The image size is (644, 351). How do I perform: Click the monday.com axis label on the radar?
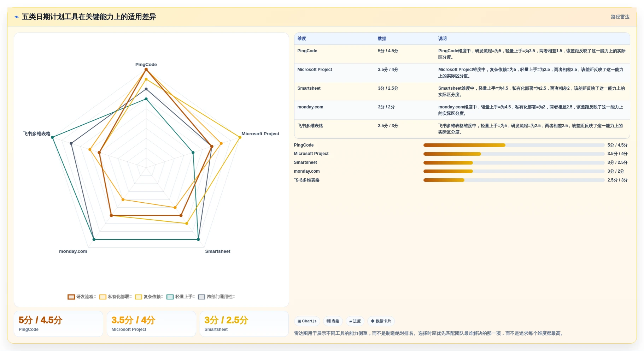(x=73, y=251)
